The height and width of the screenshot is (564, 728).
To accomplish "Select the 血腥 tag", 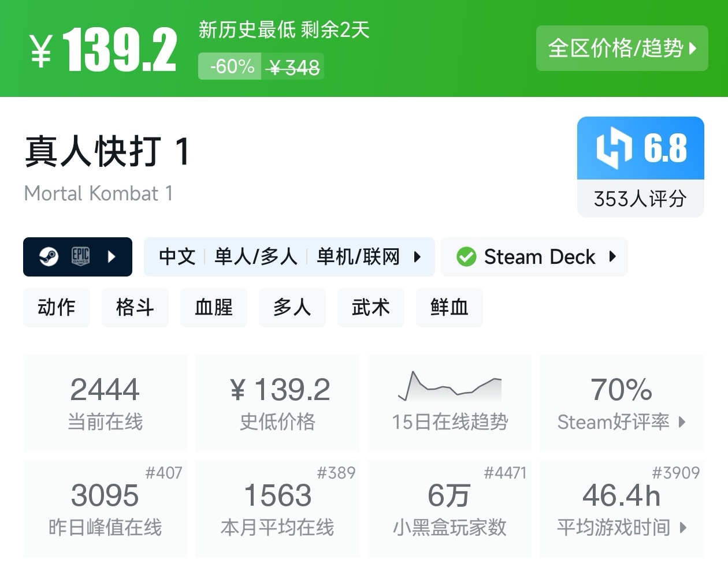I will [214, 307].
